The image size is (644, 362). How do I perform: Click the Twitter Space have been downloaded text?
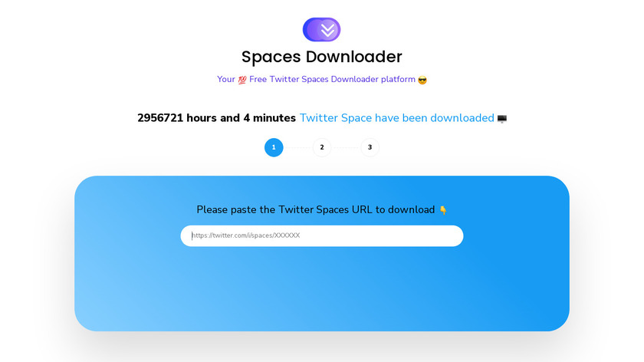(397, 118)
